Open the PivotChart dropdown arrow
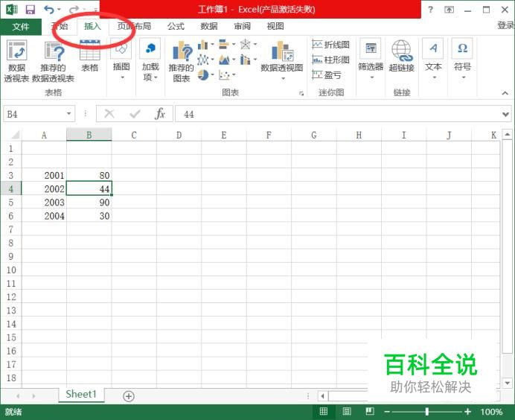The height and width of the screenshot is (420, 515). (283, 79)
